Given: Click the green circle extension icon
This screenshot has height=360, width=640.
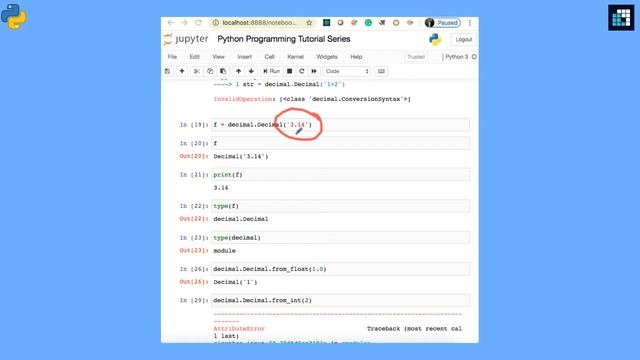Looking at the screenshot, I should 368,23.
